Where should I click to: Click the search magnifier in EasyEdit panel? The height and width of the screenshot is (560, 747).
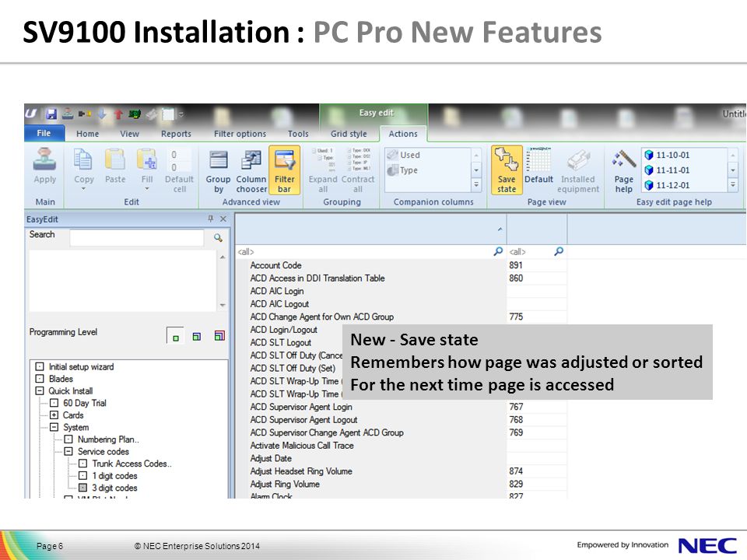(x=218, y=238)
